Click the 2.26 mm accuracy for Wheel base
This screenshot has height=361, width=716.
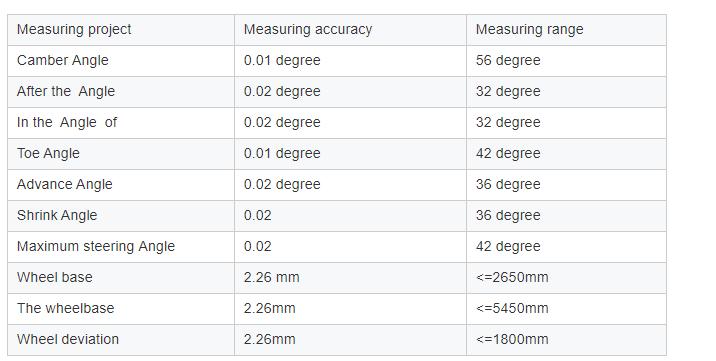(x=350, y=278)
